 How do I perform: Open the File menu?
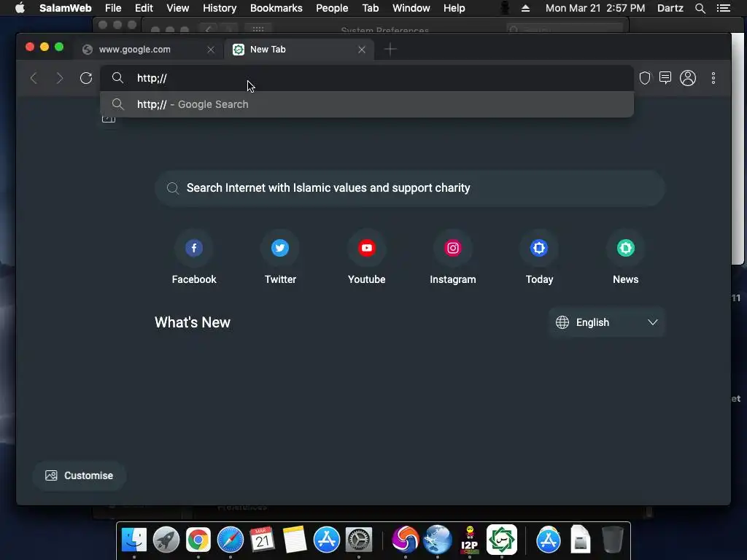click(113, 8)
